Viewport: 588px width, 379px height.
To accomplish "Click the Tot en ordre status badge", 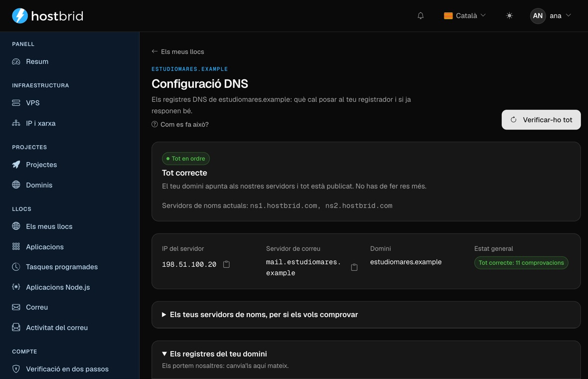I will [186, 159].
